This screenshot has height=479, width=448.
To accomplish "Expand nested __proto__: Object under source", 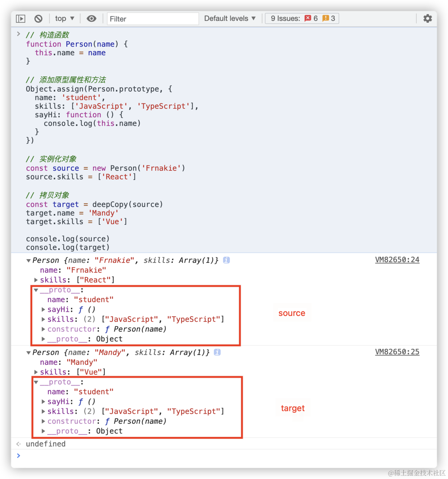I will (43, 339).
